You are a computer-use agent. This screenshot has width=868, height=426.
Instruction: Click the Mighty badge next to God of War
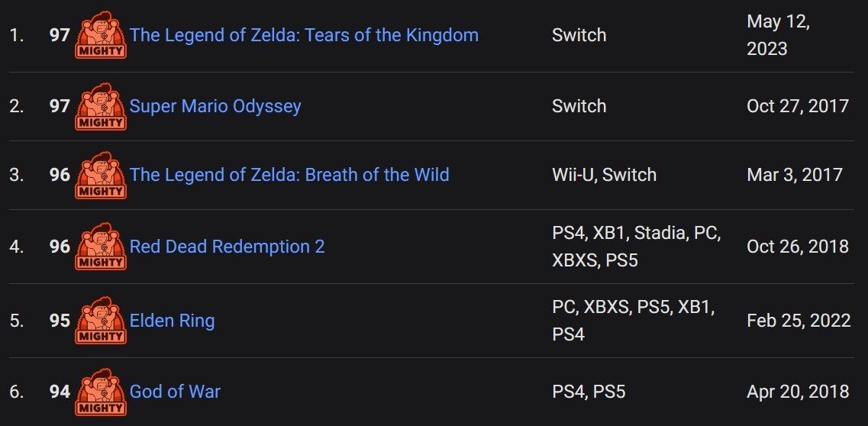[x=101, y=392]
